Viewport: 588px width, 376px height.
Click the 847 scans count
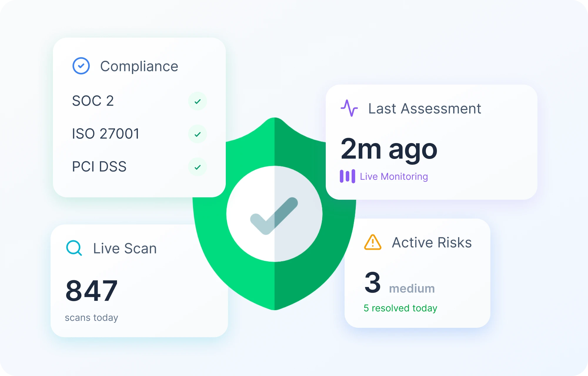[x=91, y=291]
